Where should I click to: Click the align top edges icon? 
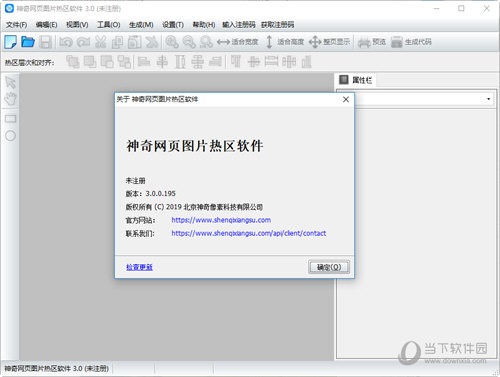pos(236,62)
